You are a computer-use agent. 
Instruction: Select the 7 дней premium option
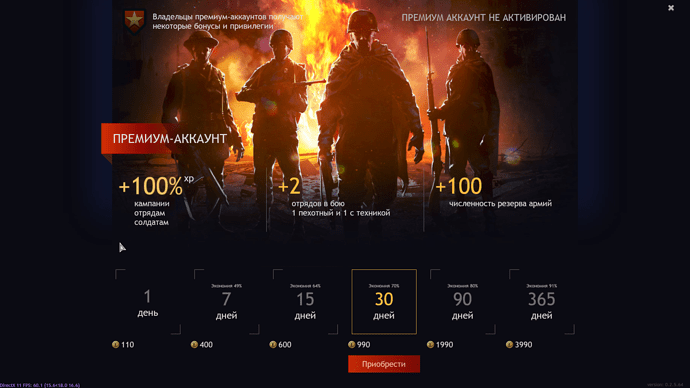[227, 302]
